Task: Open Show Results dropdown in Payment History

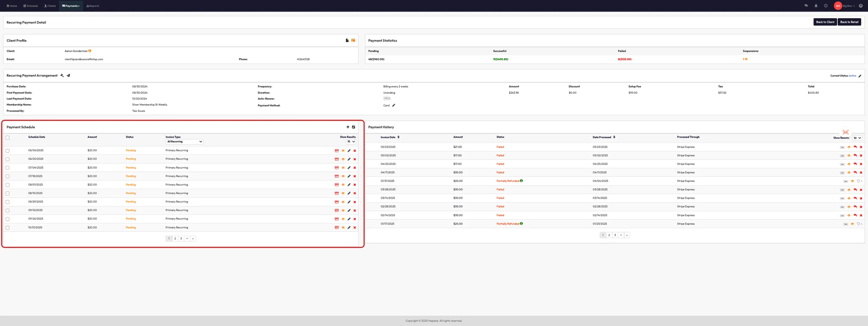Action: pyautogui.click(x=857, y=138)
